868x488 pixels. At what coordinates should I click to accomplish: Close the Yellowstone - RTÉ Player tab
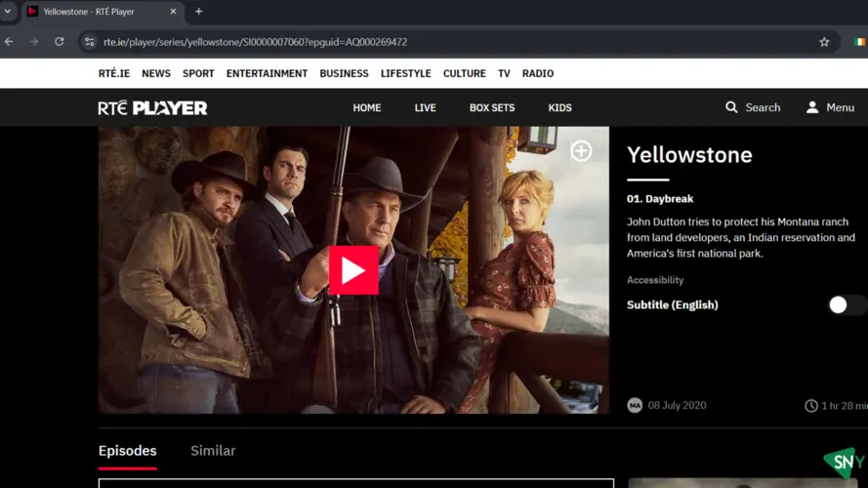(x=173, y=11)
